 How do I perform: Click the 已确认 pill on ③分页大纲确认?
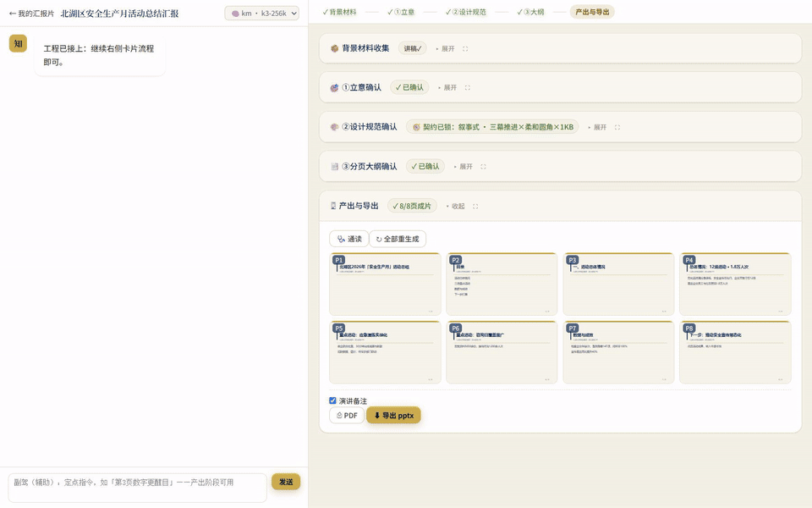[x=425, y=167]
